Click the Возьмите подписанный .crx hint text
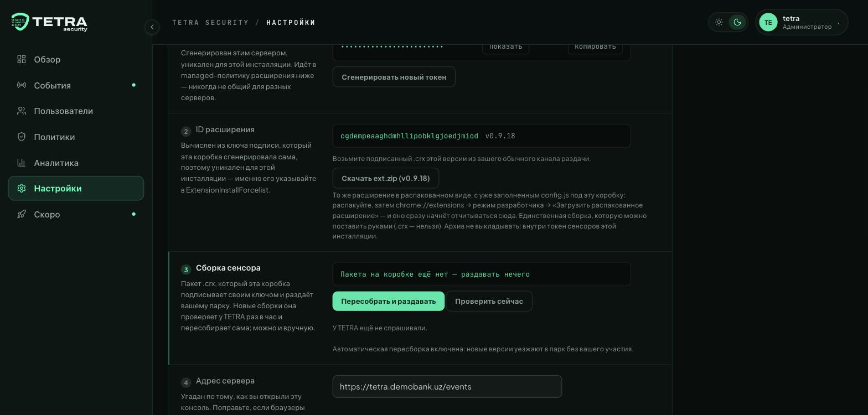The height and width of the screenshot is (415, 868). click(462, 159)
